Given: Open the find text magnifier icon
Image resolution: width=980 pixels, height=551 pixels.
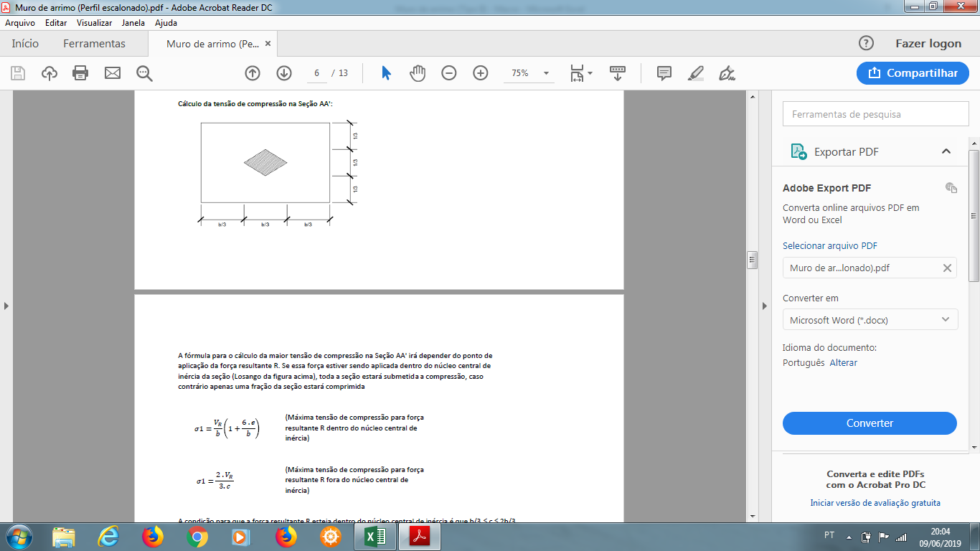Looking at the screenshot, I should [144, 72].
